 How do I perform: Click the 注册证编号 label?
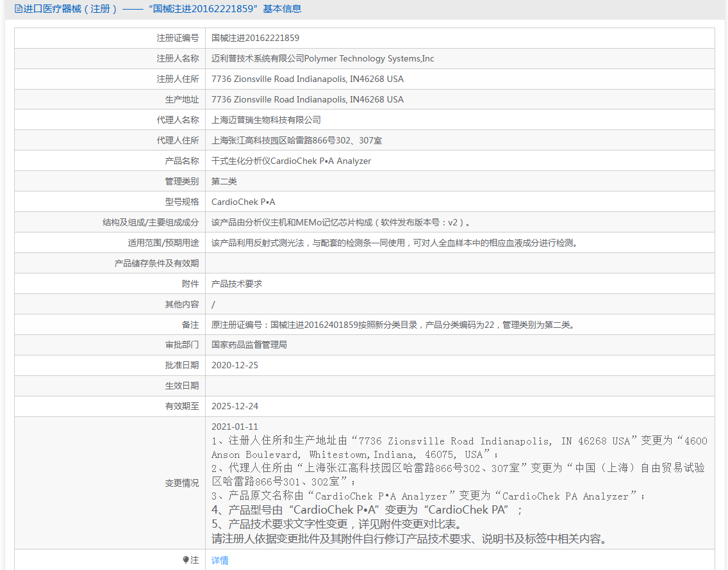coord(178,38)
